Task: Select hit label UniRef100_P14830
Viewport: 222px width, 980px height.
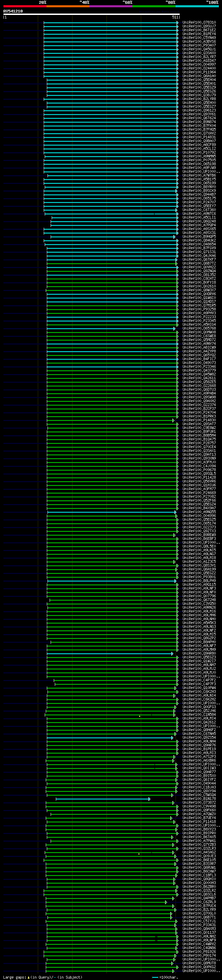Action: coord(199,420)
